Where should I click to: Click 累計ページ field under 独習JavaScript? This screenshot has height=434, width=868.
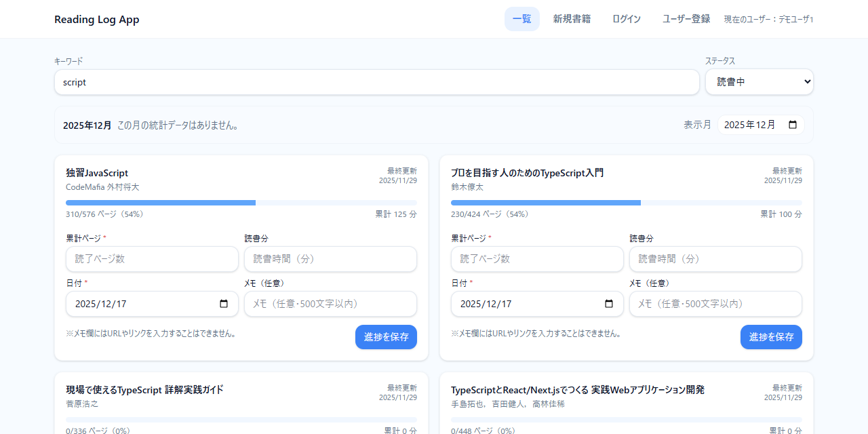152,258
